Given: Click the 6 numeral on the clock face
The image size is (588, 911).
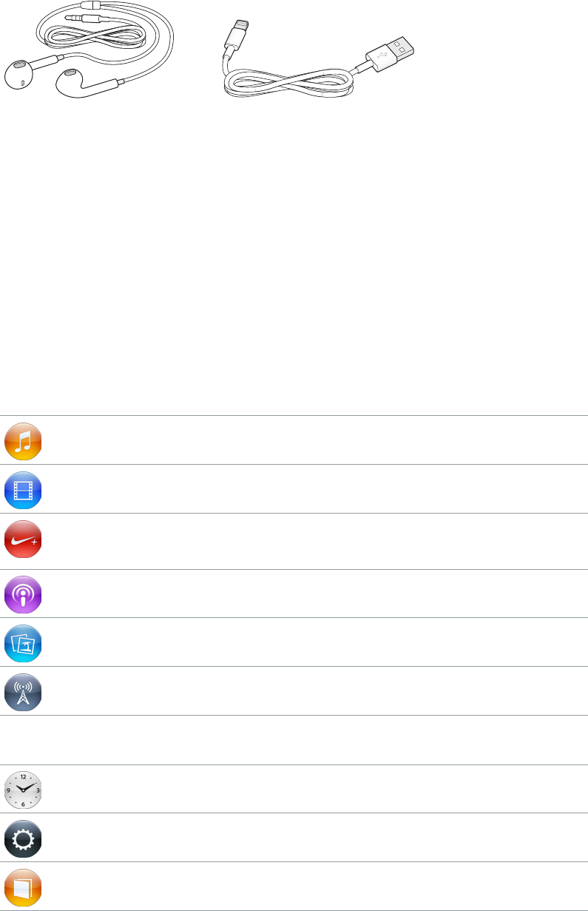Looking at the screenshot, I should [23, 803].
